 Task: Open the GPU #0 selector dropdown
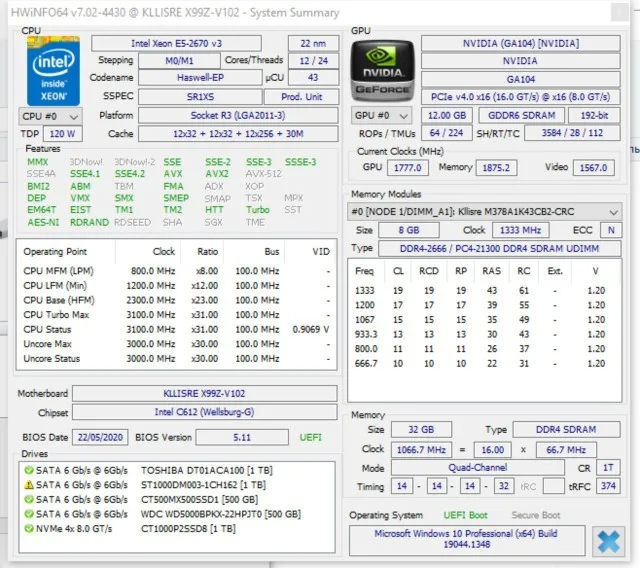click(x=382, y=115)
